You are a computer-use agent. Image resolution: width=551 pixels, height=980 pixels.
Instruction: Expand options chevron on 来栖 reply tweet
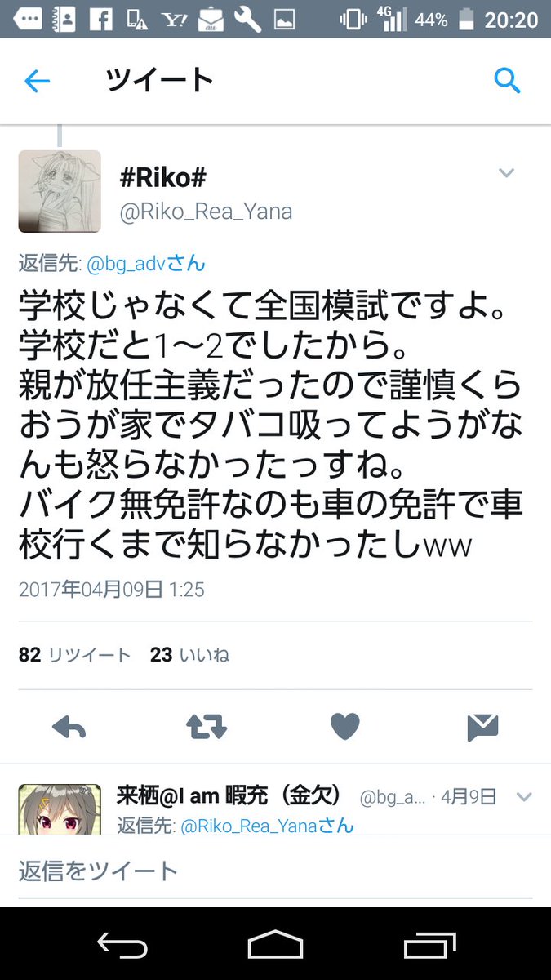coord(525,797)
